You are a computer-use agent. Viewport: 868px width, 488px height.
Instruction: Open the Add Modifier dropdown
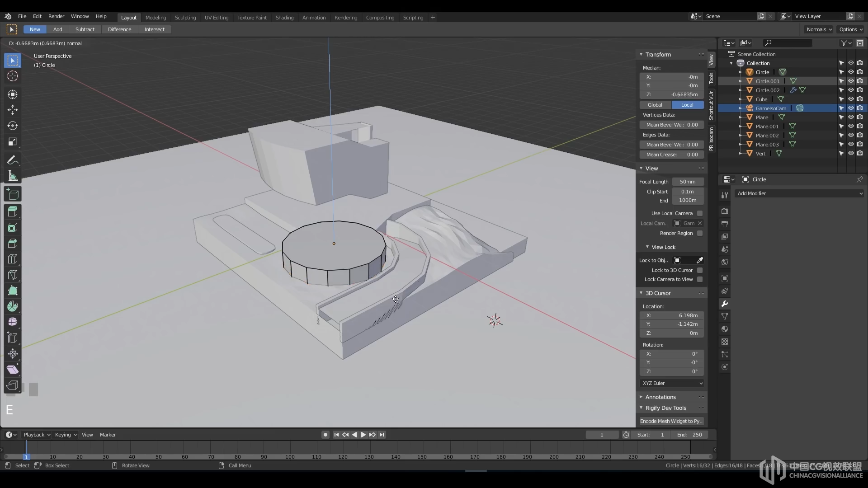click(799, 193)
